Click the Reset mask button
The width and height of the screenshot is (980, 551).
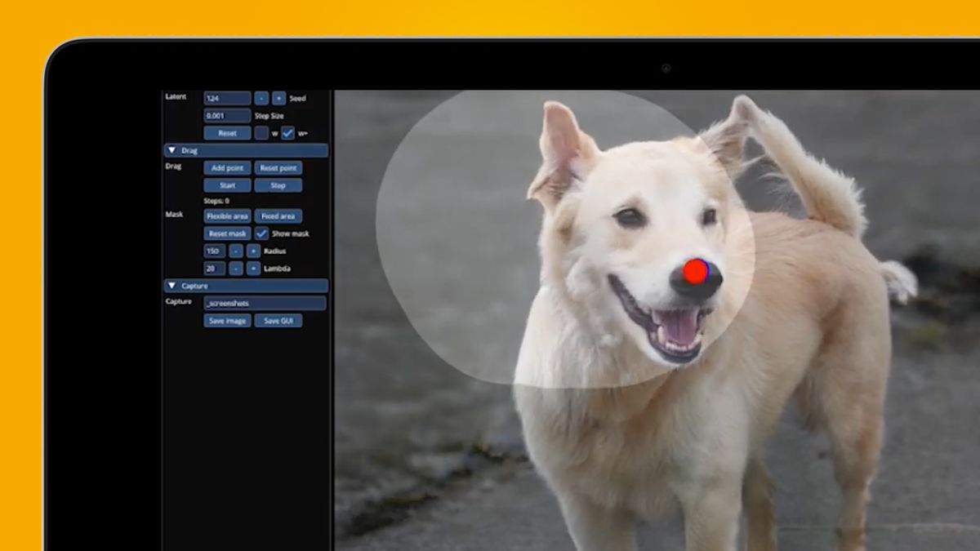pos(227,233)
